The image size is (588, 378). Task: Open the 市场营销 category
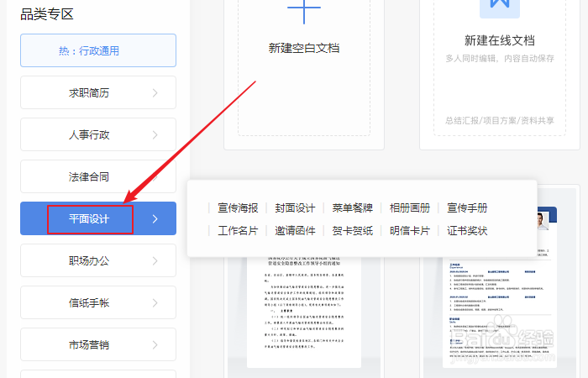click(x=98, y=344)
